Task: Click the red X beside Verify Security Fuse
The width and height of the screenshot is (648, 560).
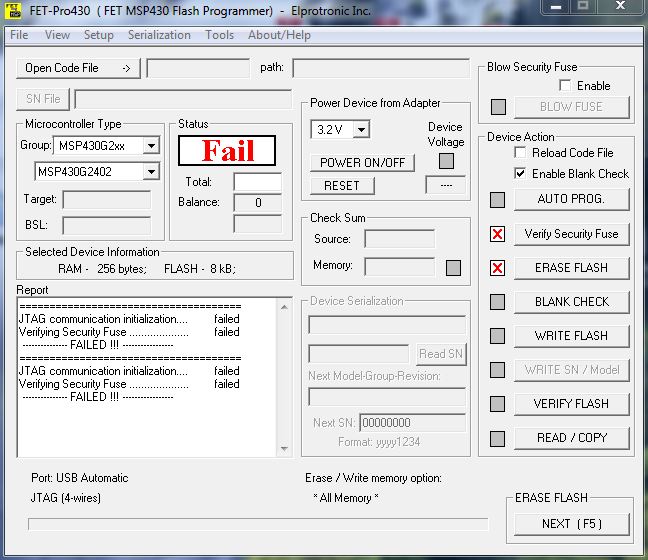Action: (498, 234)
